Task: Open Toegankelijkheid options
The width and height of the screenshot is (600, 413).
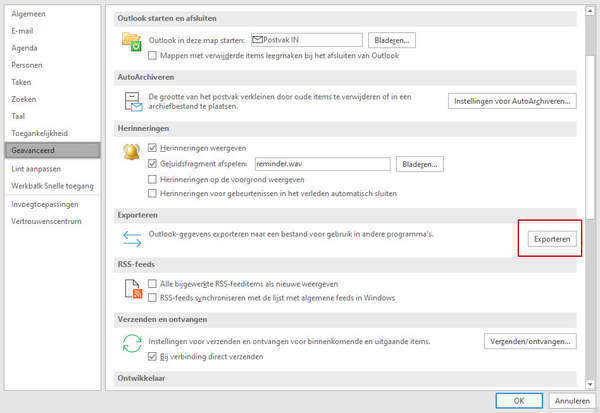Action: [52, 134]
